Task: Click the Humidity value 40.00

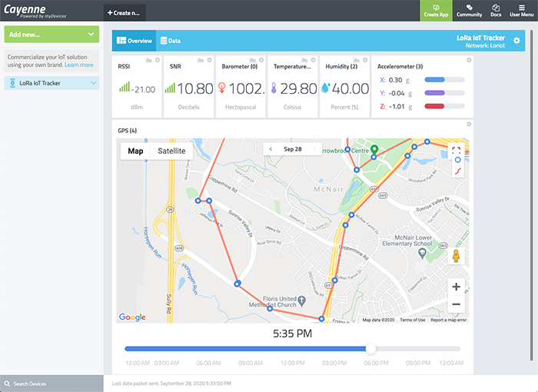Action: [x=350, y=89]
